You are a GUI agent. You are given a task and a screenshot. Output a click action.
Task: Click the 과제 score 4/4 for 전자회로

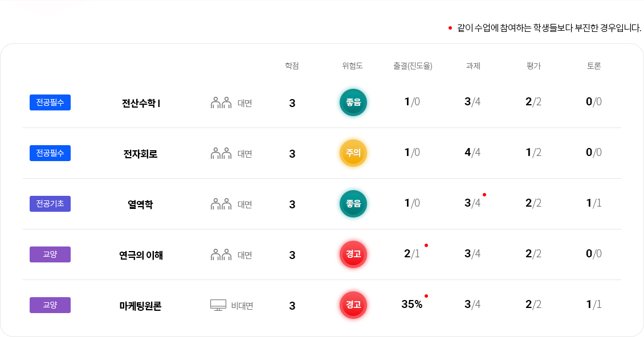coord(472,153)
